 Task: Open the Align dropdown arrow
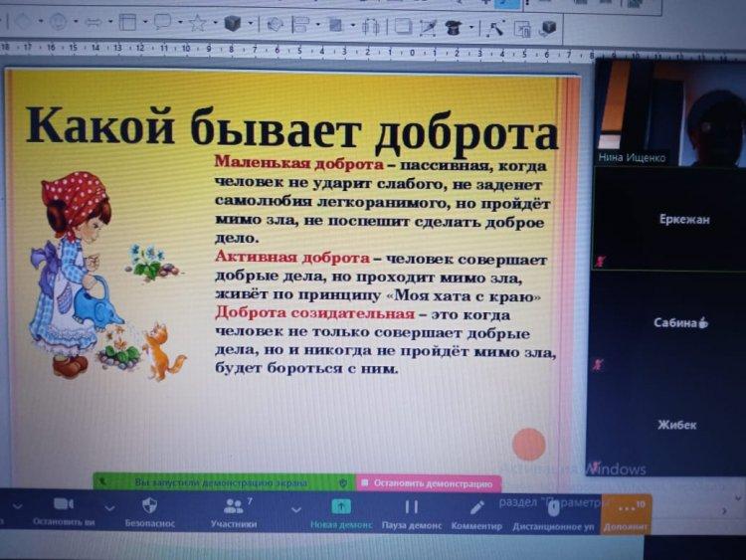click(x=318, y=25)
